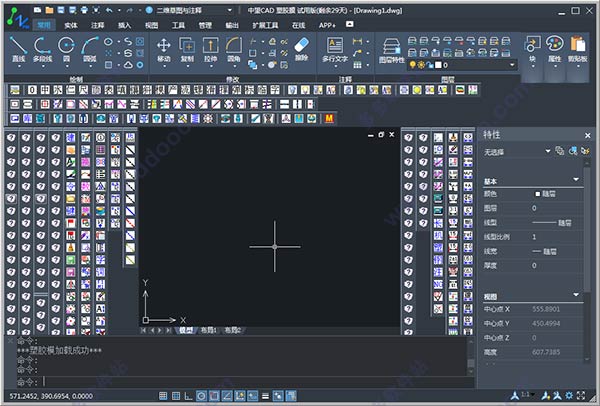Open the 剪贴板 (Clipboard) panel
The height and width of the screenshot is (406, 600).
[x=577, y=49]
